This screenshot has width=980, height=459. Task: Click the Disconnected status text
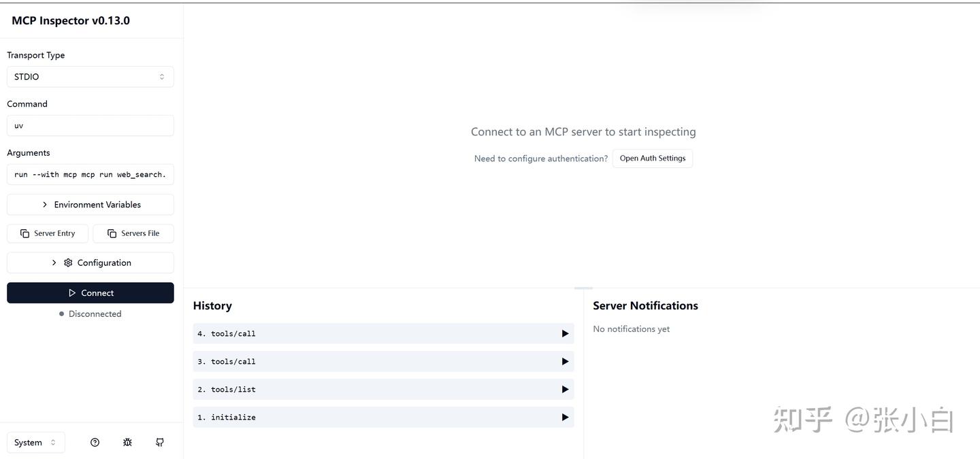coord(95,313)
